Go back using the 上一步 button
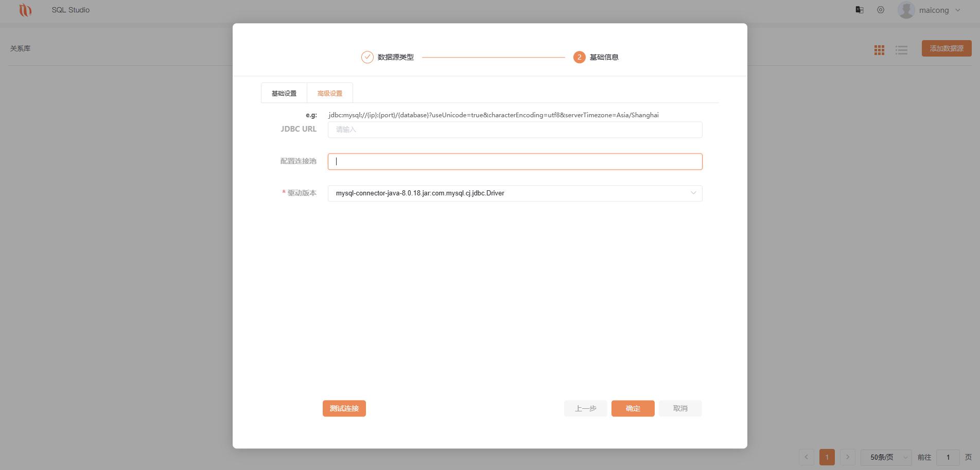The image size is (980, 470). pyautogui.click(x=585, y=408)
